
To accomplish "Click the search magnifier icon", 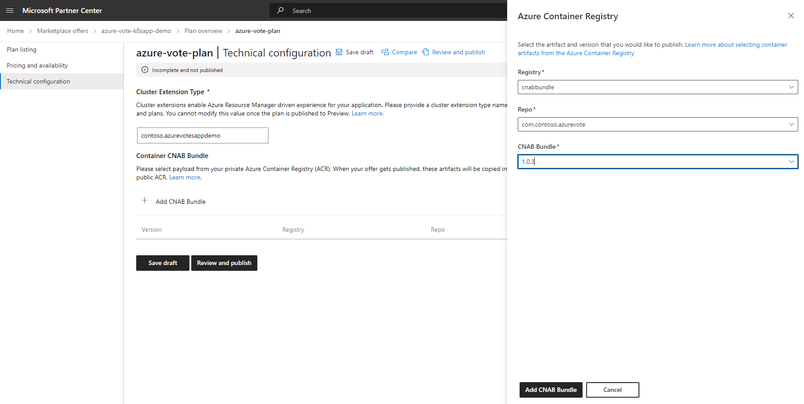I will [280, 10].
